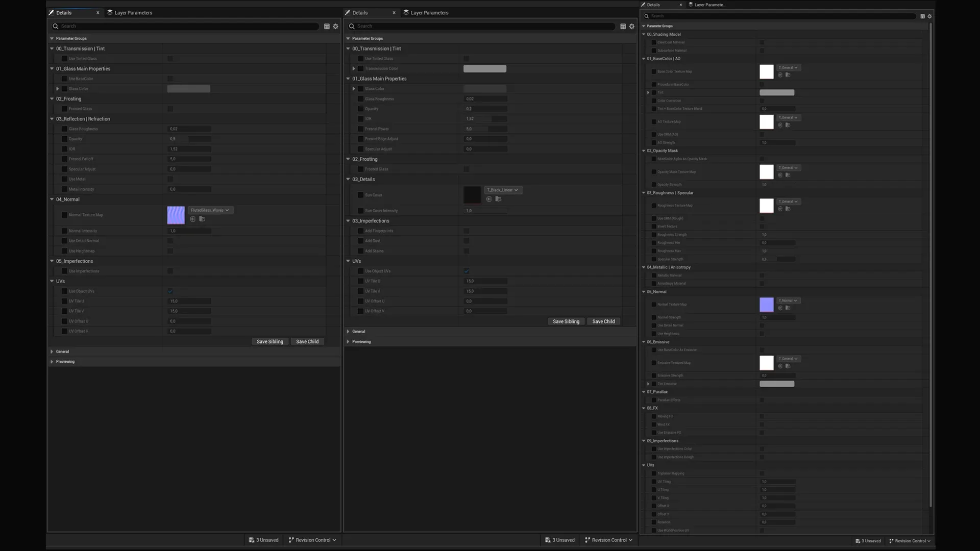Click the 'Use asset from Content Browser' arrow icon
Viewport: 980px width, 551px height.
click(x=193, y=219)
